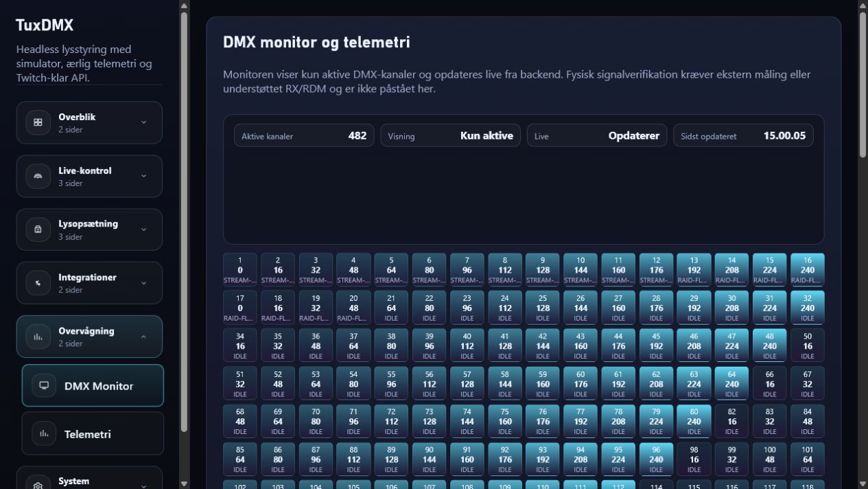Expand the Overblik section chevron
The width and height of the screenshot is (868, 489).
tap(143, 122)
